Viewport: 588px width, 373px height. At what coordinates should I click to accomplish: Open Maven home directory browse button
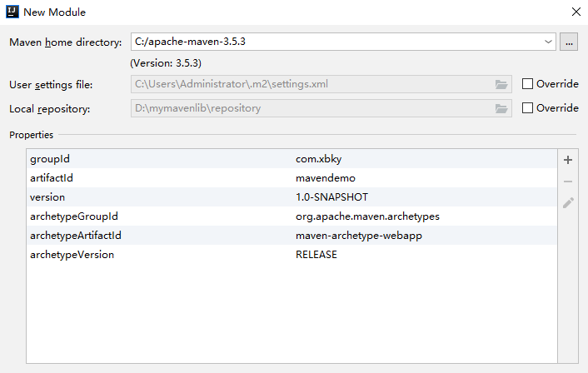(x=569, y=42)
